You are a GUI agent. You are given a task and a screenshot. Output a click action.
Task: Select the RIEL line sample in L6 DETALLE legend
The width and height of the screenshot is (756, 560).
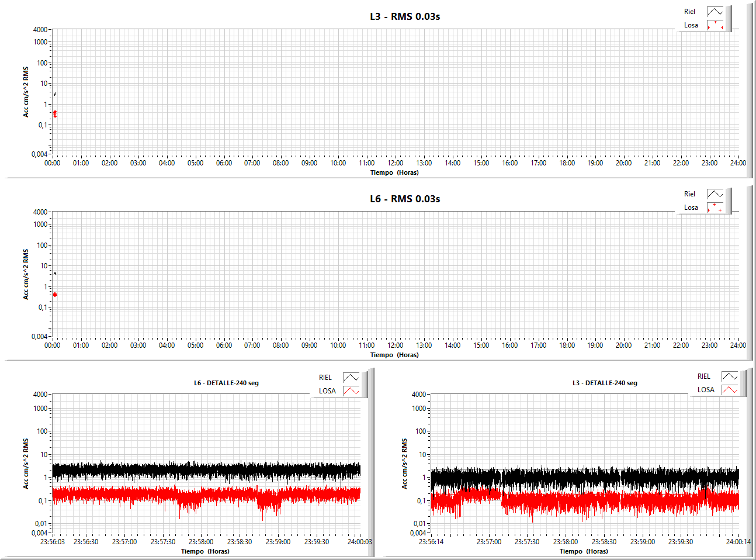coord(351,378)
